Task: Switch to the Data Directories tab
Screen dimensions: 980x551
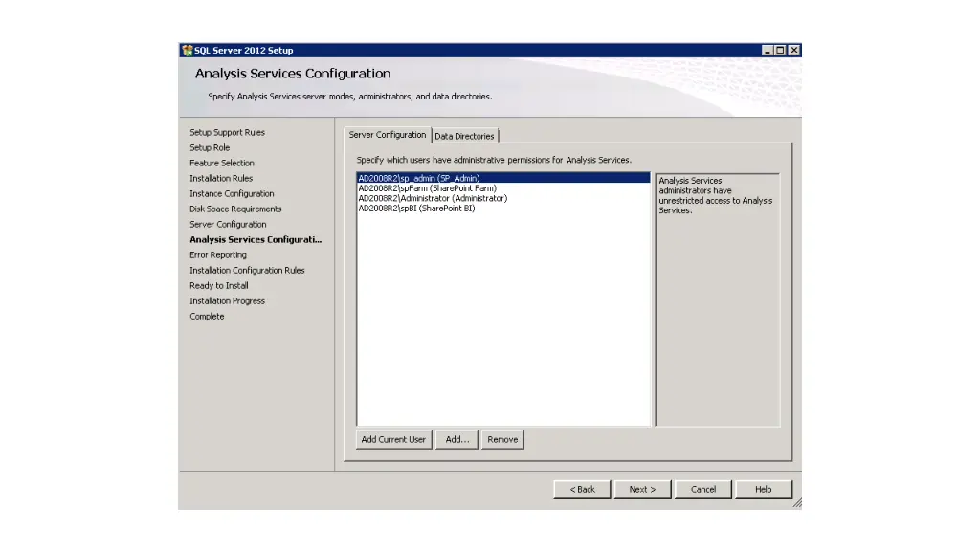Action: [464, 136]
